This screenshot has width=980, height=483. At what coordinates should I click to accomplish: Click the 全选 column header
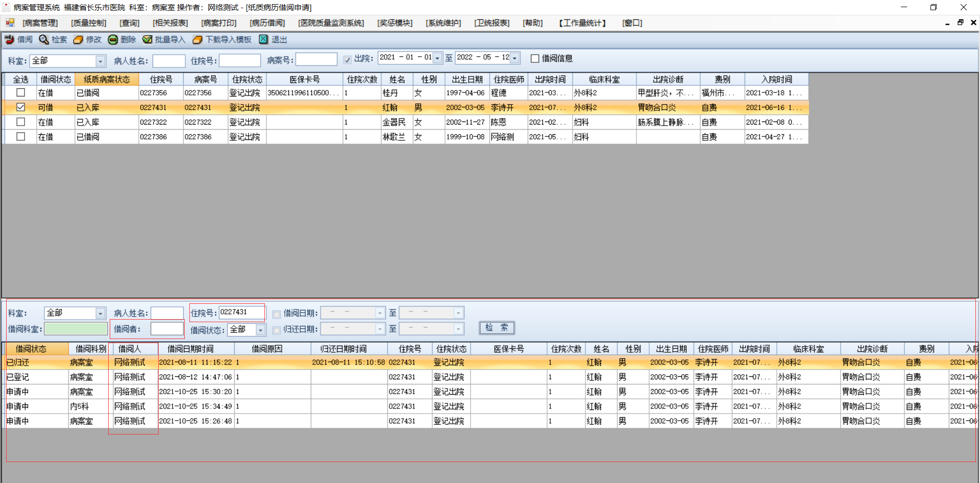(20, 79)
